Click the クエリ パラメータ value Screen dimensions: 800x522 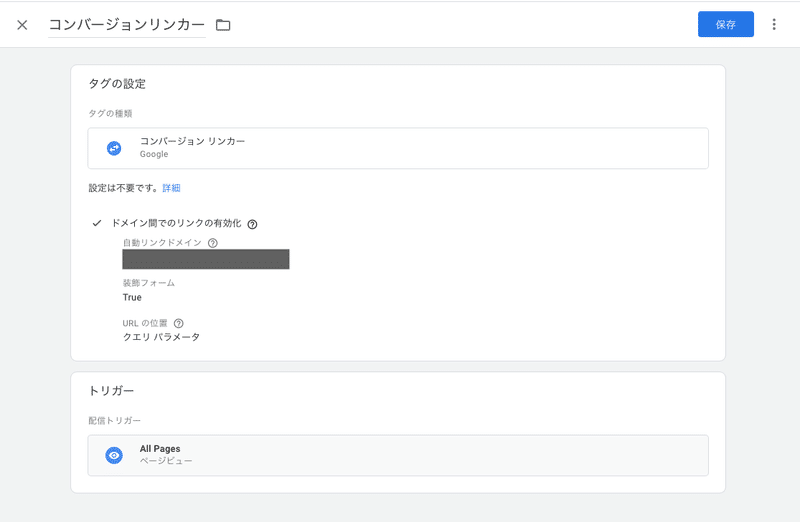(161, 337)
